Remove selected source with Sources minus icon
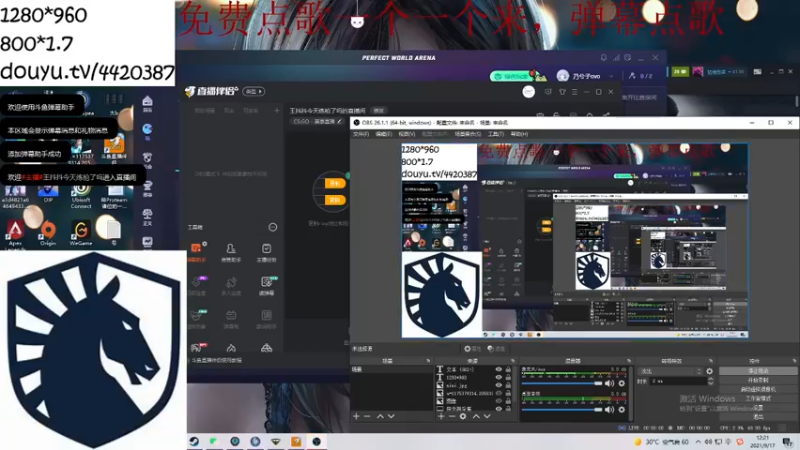The image size is (800, 450). point(452,416)
